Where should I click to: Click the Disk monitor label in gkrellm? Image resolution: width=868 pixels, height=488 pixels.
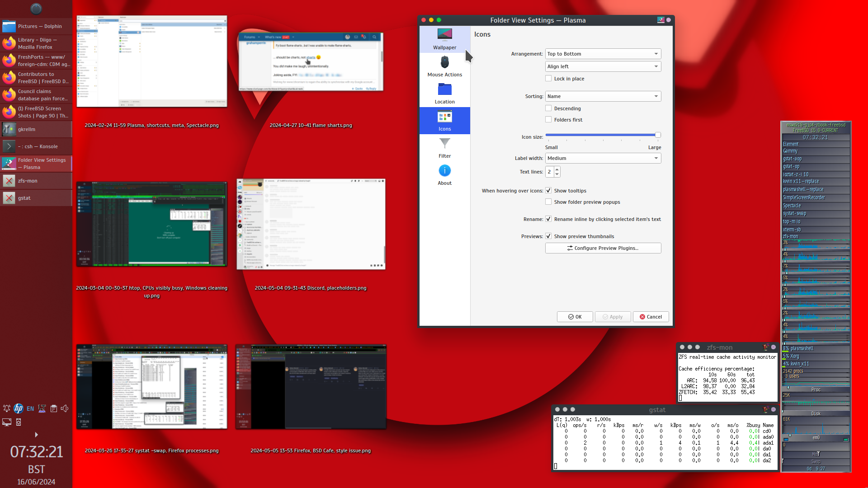[x=816, y=413]
